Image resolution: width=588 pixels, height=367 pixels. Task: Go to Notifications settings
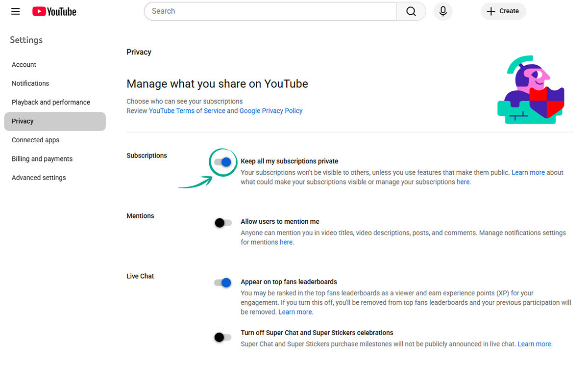click(x=30, y=83)
